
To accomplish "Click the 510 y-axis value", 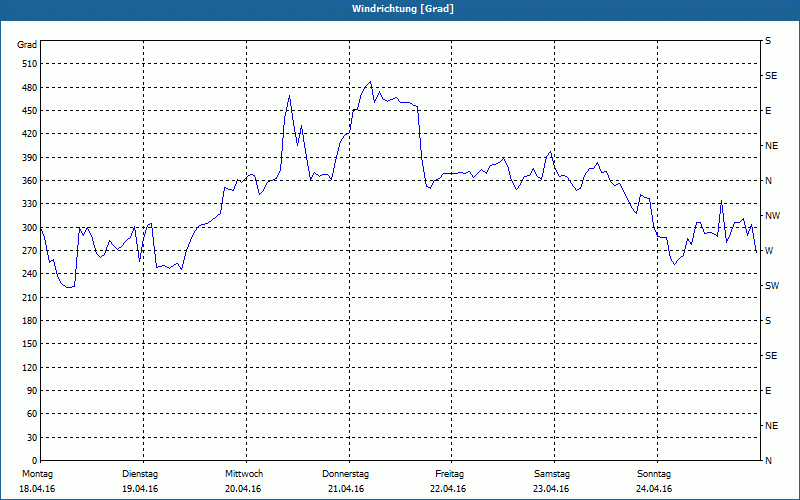I will tap(29, 64).
